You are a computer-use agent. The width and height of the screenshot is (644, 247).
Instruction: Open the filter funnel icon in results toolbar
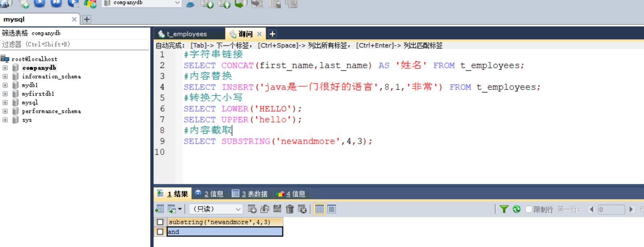click(x=504, y=209)
